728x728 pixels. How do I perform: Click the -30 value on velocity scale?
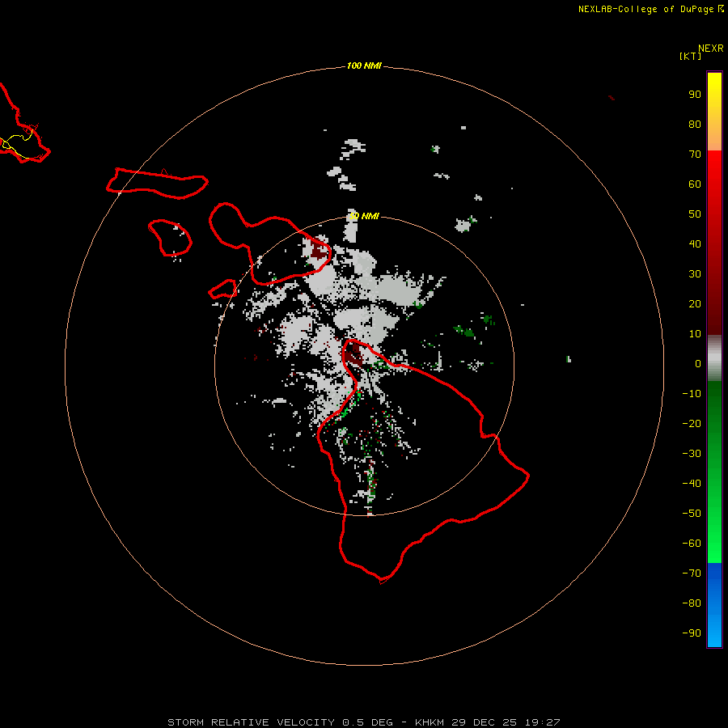tap(692, 454)
